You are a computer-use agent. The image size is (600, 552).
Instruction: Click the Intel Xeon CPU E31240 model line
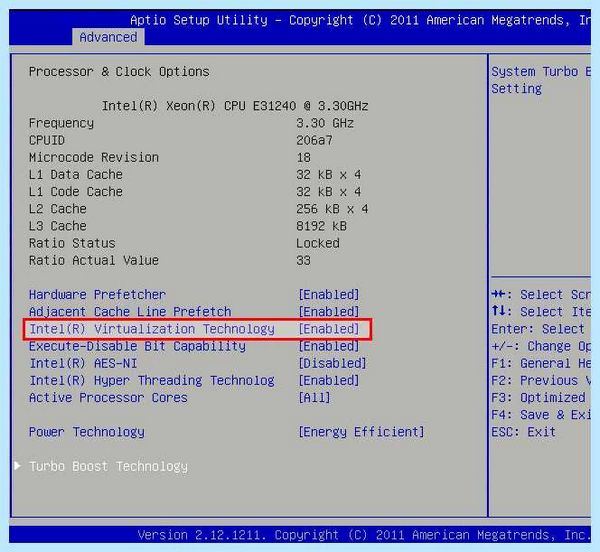click(x=235, y=106)
